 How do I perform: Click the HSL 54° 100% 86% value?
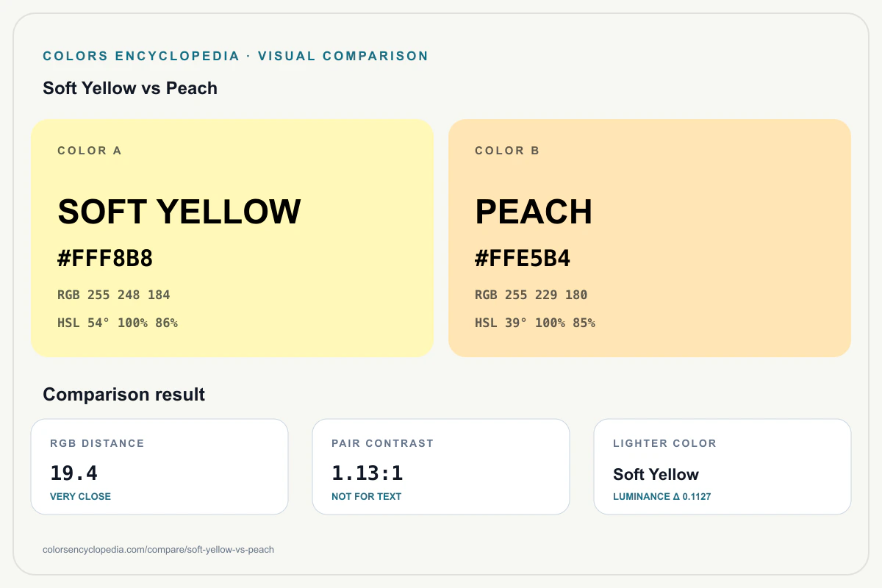(118, 323)
